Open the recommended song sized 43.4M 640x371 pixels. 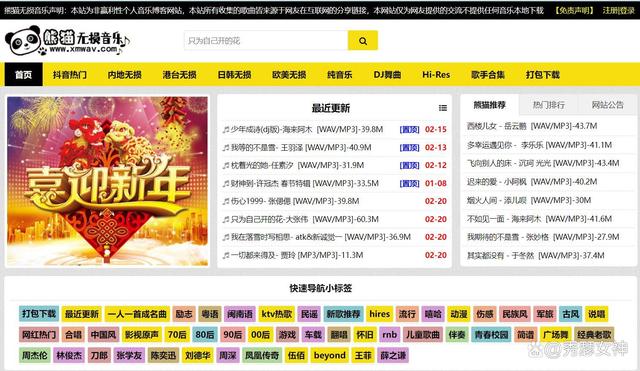543,163
